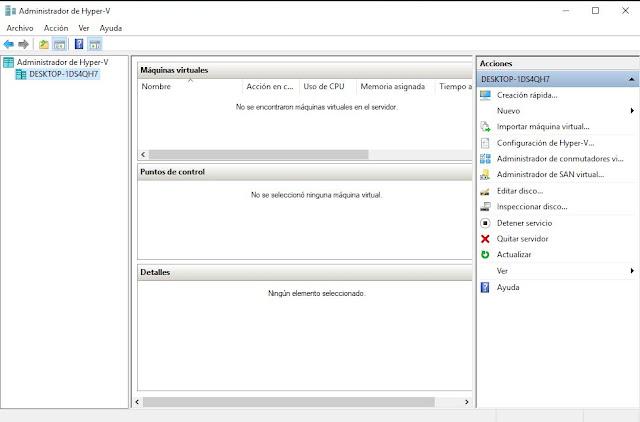640x422 pixels.
Task: Click the Tiempo a... column header
Action: [455, 87]
